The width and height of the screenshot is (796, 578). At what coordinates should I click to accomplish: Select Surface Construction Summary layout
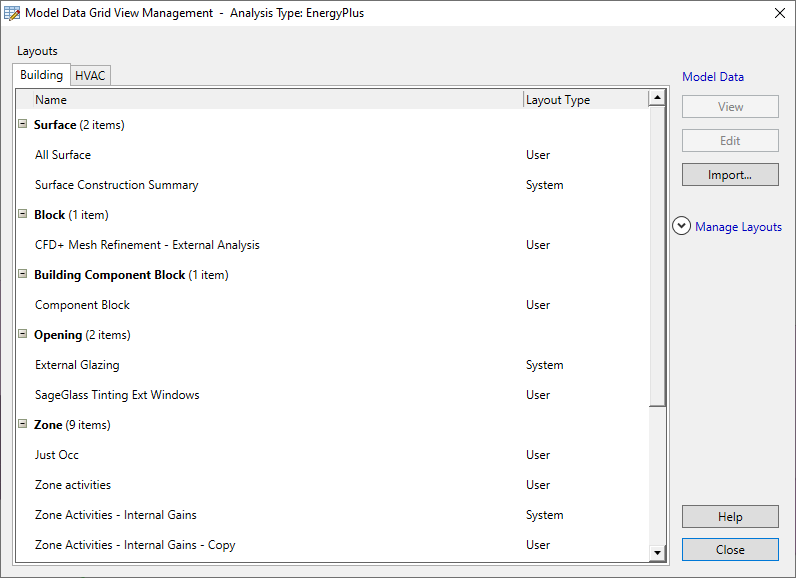(x=116, y=185)
